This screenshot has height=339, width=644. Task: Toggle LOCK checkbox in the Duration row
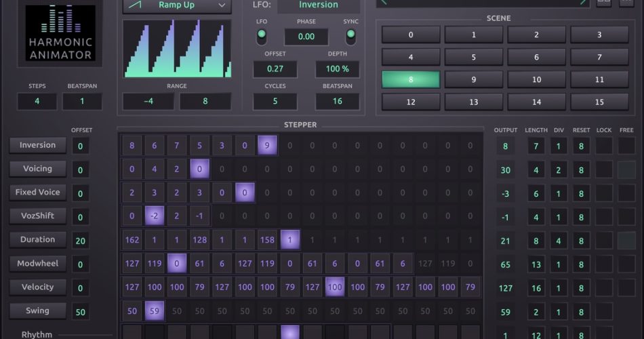click(x=604, y=241)
